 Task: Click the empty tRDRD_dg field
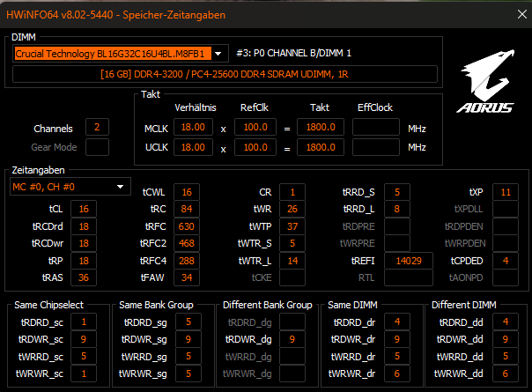tap(292, 322)
